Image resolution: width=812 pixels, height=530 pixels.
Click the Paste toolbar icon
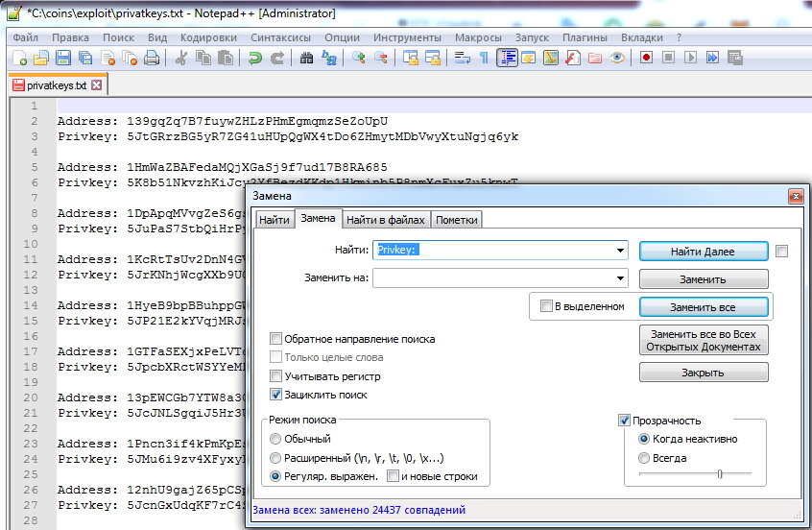[x=226, y=58]
